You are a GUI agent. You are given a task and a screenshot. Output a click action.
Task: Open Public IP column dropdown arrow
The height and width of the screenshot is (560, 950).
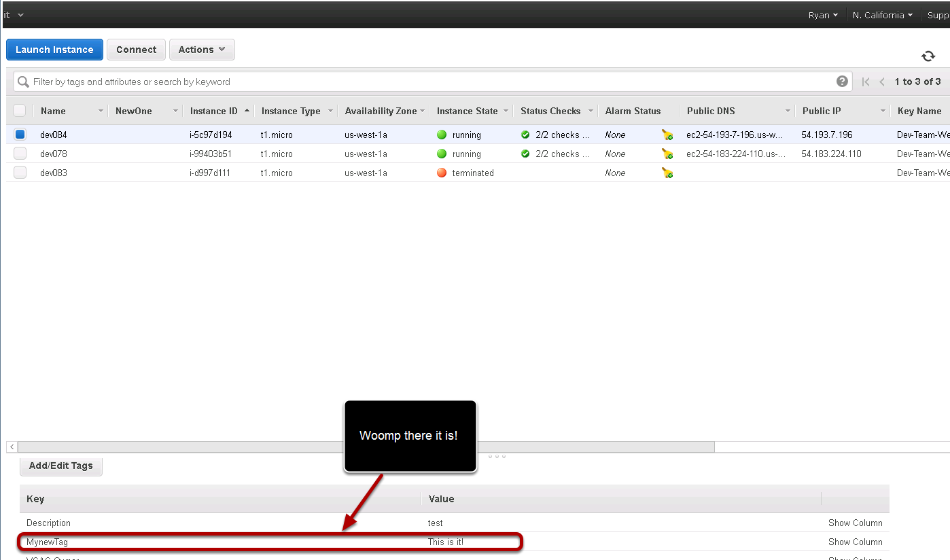tap(883, 111)
